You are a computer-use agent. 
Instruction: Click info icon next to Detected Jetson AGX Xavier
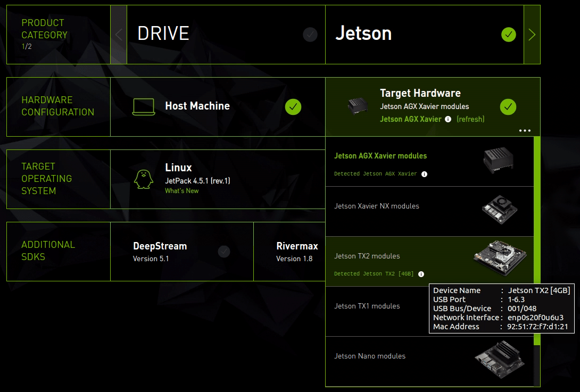click(424, 174)
